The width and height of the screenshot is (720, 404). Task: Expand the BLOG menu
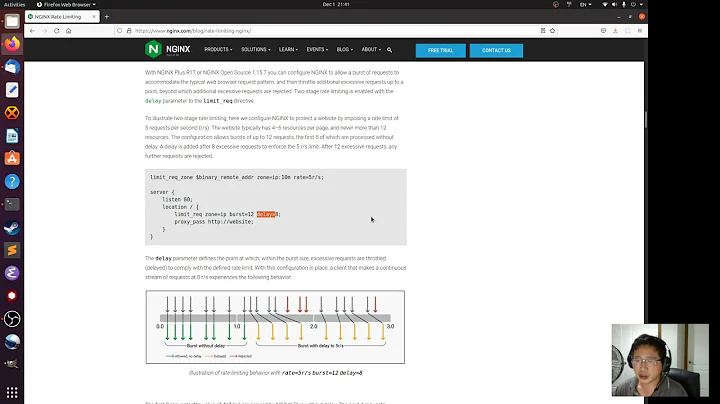344,50
